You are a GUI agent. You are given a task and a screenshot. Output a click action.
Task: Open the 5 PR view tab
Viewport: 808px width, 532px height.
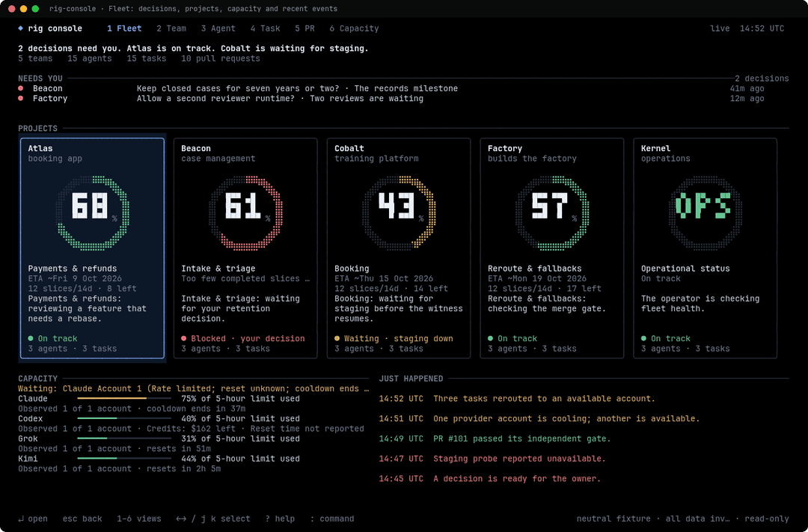(x=304, y=28)
